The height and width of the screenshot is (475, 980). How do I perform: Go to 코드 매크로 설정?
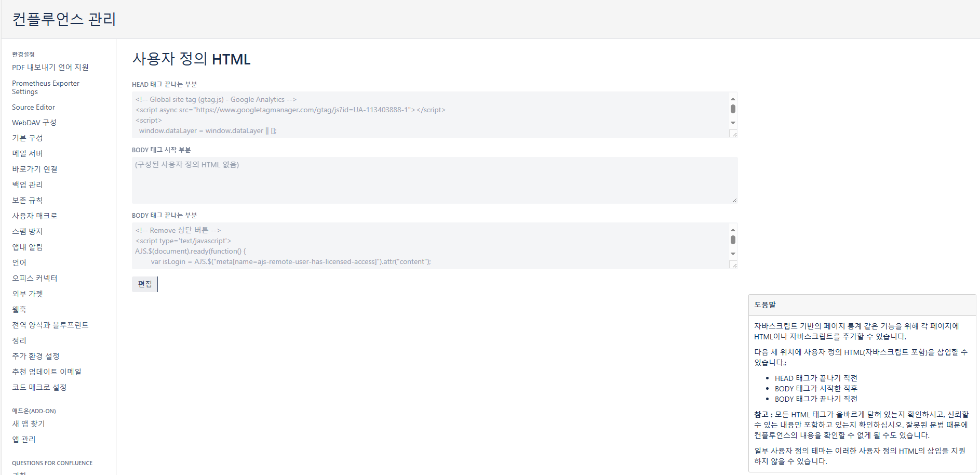tap(39, 388)
